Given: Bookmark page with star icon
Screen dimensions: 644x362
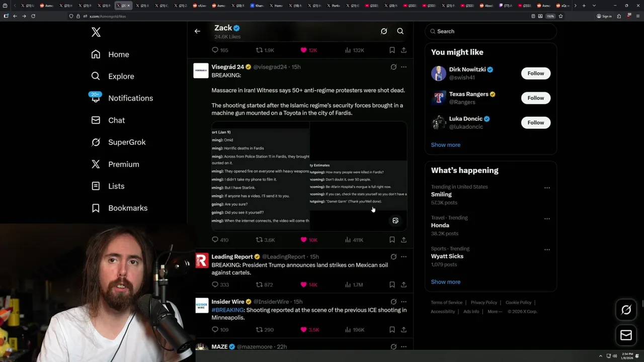Looking at the screenshot, I should point(560,16).
